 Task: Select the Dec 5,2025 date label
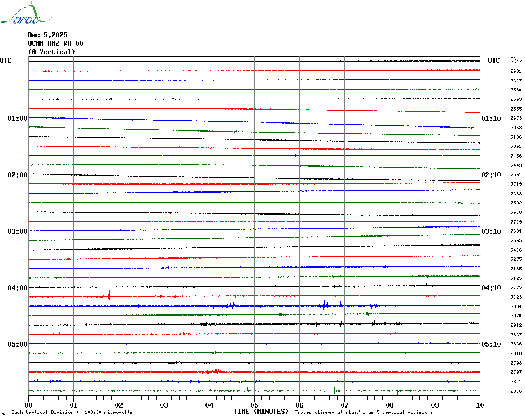coord(47,35)
